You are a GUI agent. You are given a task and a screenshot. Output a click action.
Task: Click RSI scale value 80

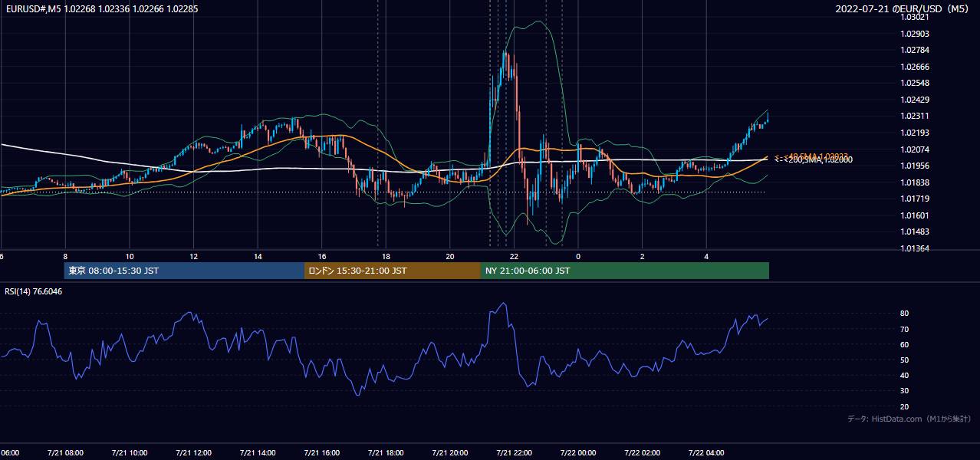click(905, 314)
